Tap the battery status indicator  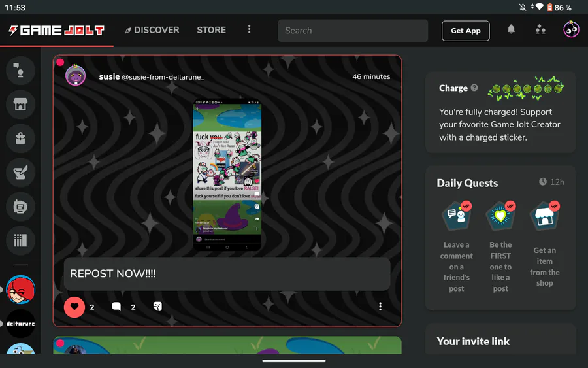click(x=559, y=7)
